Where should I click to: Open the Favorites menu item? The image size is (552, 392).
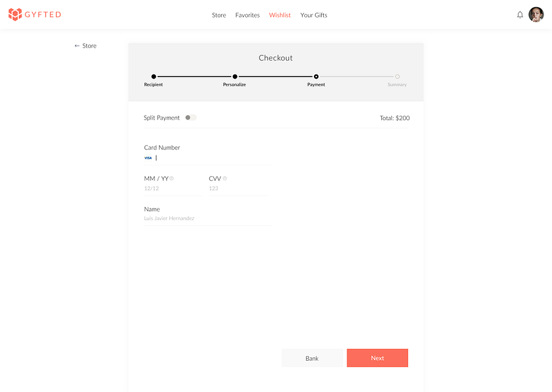[247, 15]
